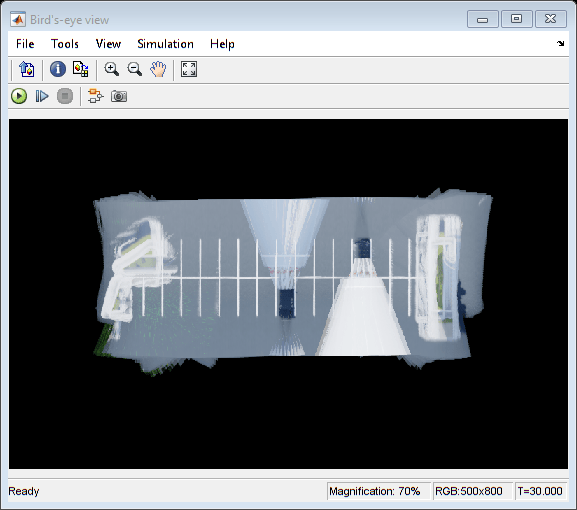Viewport: 577px width, 510px height.
Task: Toggle fit to window button
Action: [x=189, y=69]
